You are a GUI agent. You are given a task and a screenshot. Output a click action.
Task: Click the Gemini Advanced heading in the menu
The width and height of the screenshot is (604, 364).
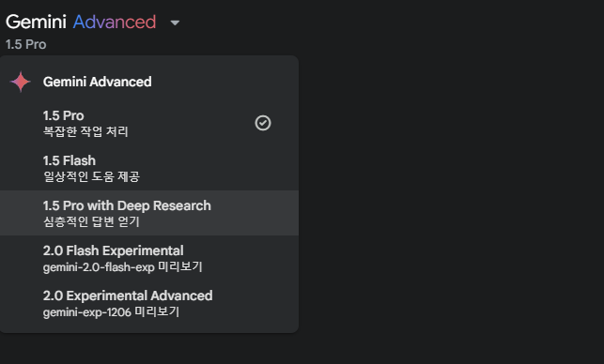click(x=98, y=82)
